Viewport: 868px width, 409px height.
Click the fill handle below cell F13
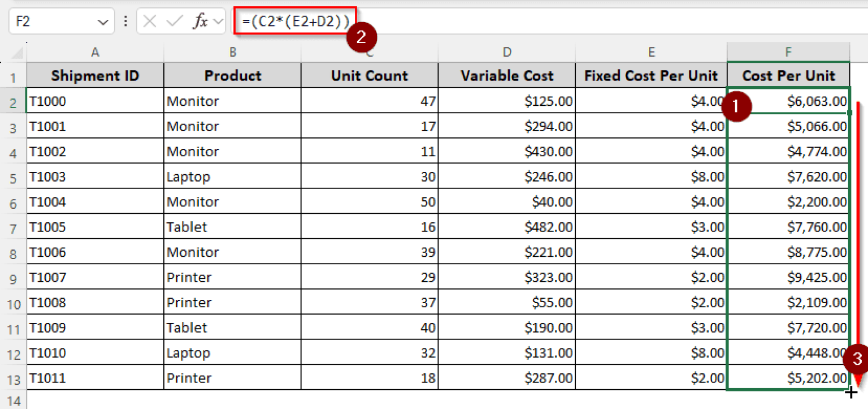click(850, 391)
